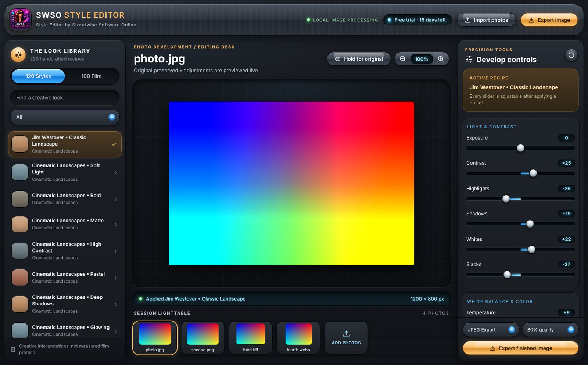Open the 80% quality dropdown
The width and height of the screenshot is (588, 365).
[550, 330]
